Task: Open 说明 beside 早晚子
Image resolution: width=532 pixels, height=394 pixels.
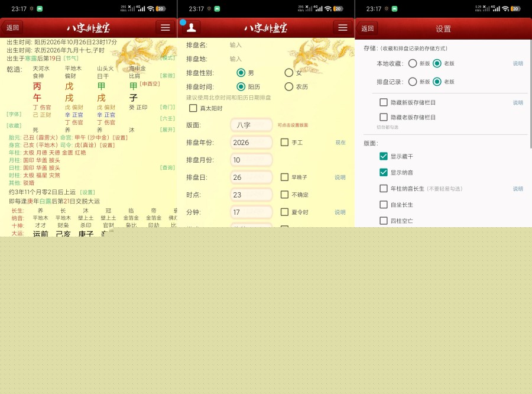Action: [340, 177]
